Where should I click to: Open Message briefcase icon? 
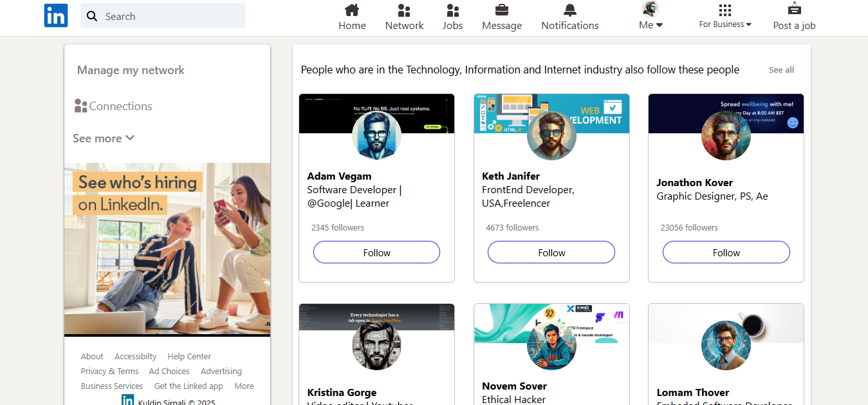click(502, 10)
